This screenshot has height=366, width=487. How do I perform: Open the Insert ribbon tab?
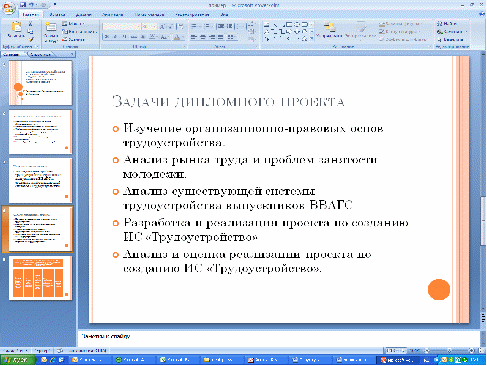pos(57,15)
